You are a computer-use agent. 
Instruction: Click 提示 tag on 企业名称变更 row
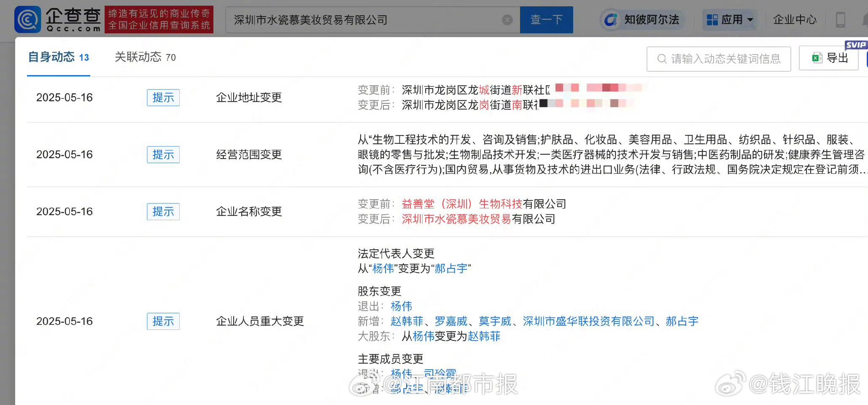point(163,211)
